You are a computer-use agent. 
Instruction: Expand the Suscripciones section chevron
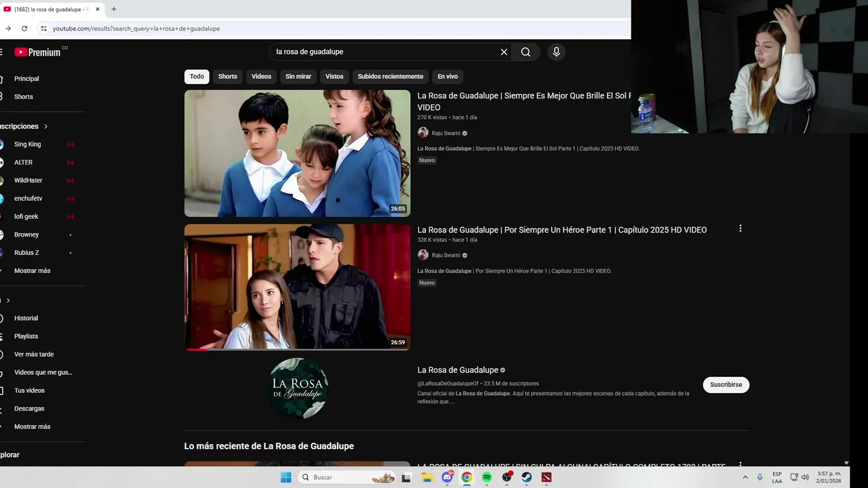click(x=45, y=127)
